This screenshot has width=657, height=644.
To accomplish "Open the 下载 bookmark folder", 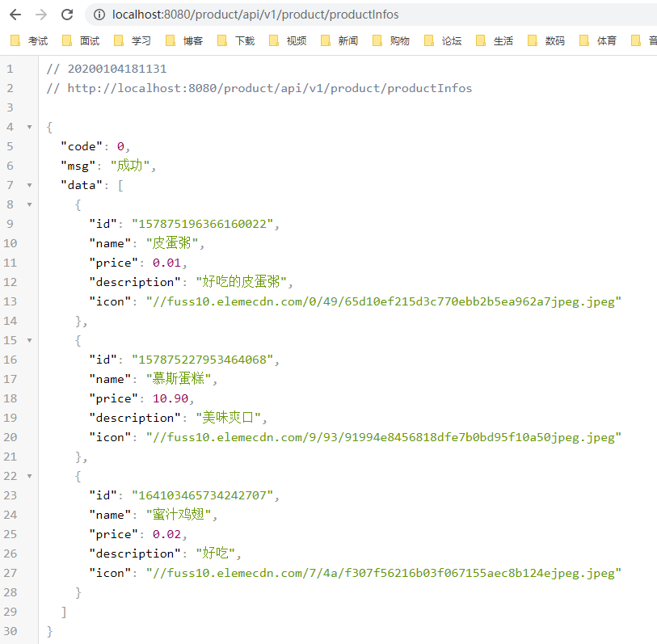I will [236, 40].
